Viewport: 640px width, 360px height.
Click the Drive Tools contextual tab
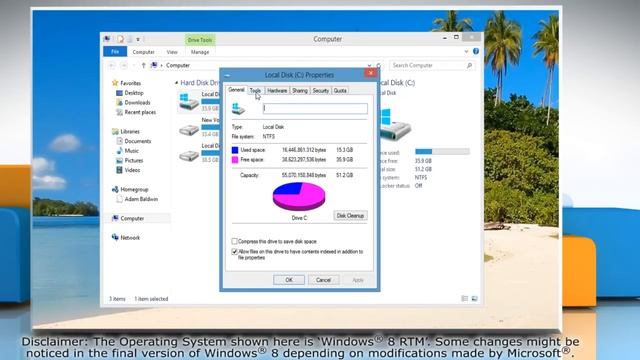click(x=200, y=40)
